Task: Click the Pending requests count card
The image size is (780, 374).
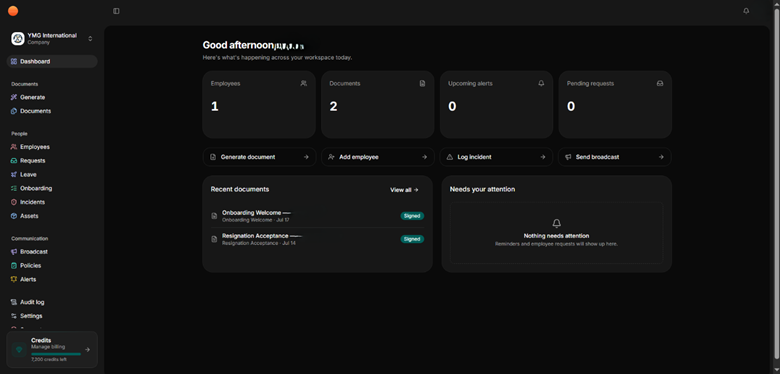Action: [x=615, y=104]
